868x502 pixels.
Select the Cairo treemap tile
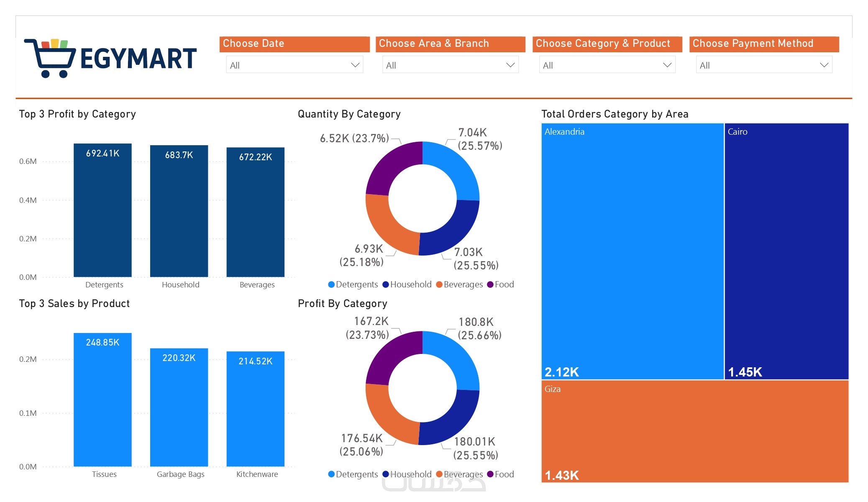tap(786, 251)
